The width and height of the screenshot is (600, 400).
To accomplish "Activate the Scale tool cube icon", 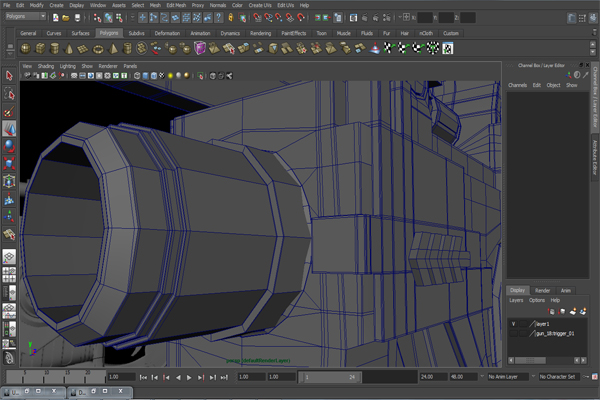I will point(9,163).
